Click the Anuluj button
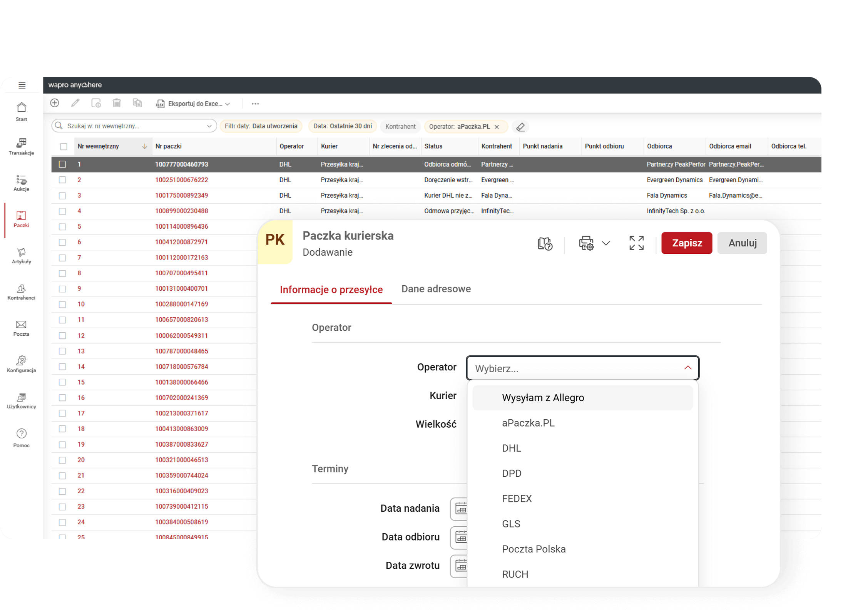Viewport: 853px width, 616px height. (x=742, y=243)
